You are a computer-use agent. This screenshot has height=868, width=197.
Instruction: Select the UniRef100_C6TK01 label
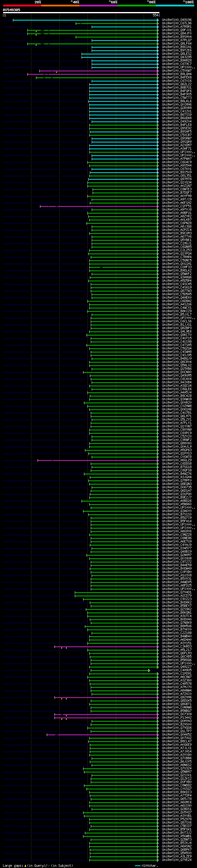click(177, 169)
